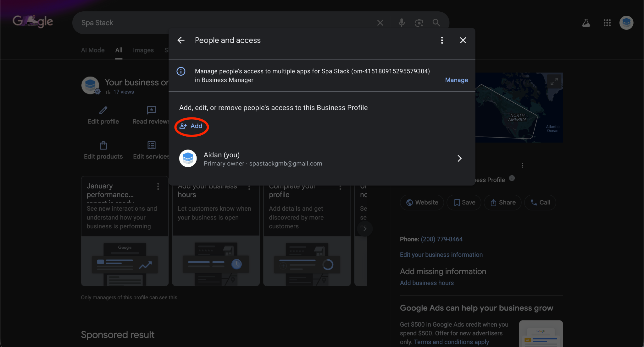
Task: Click the Search Labs flask icon
Action: [x=586, y=22]
